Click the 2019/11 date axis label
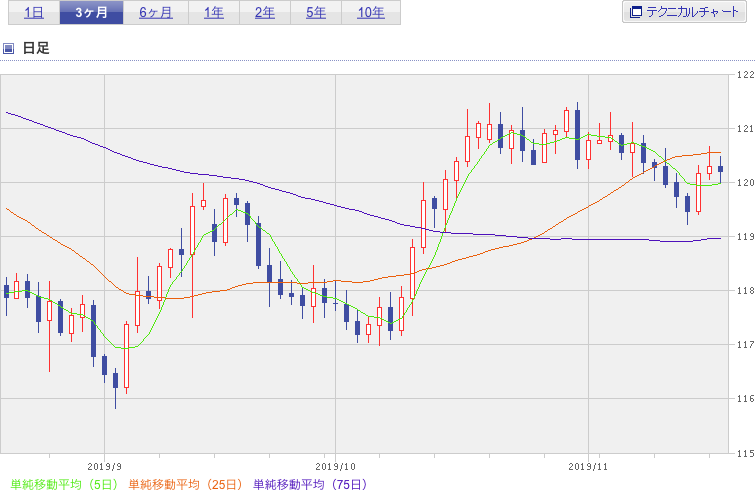Image resolution: width=755 pixels, height=493 pixels. coord(588,467)
